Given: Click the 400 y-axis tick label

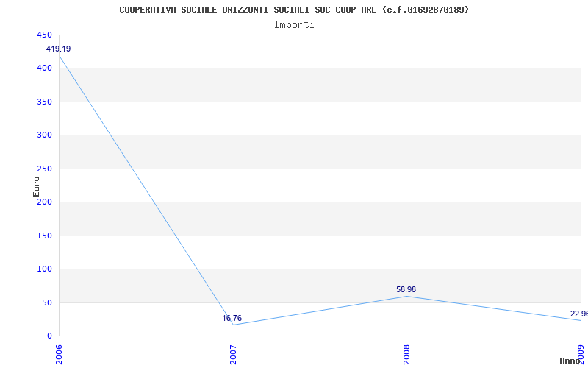Looking at the screenshot, I should point(44,68).
